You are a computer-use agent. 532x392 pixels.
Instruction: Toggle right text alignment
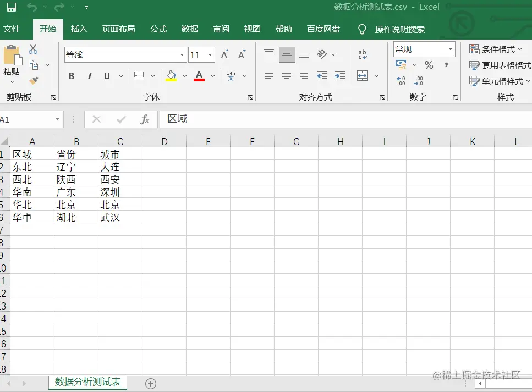click(304, 76)
